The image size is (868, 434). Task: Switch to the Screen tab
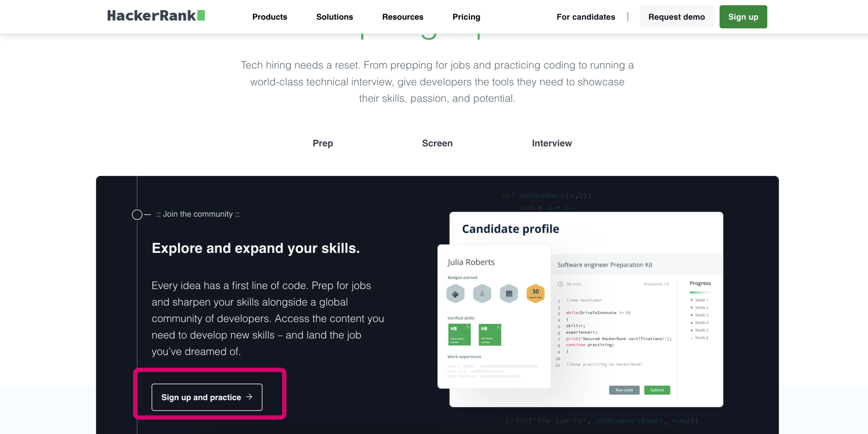coord(437,143)
